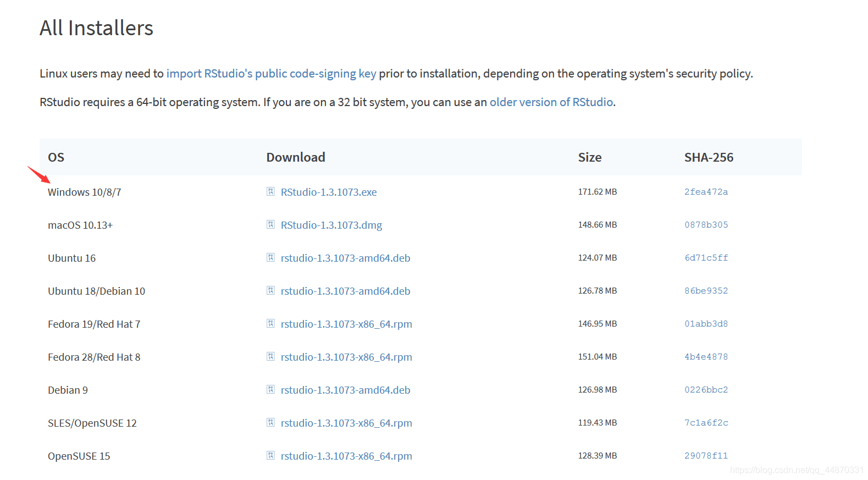Screen dimensions: 868x480
Task: Select the OpenSUSE 15 OS cell
Action: click(79, 456)
